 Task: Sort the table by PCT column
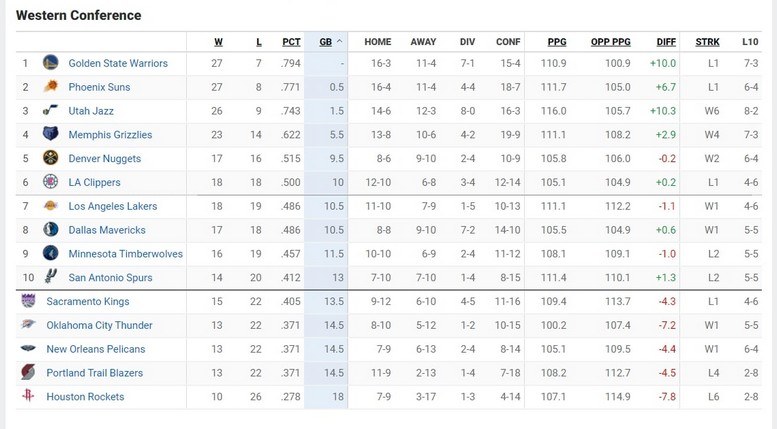click(291, 42)
